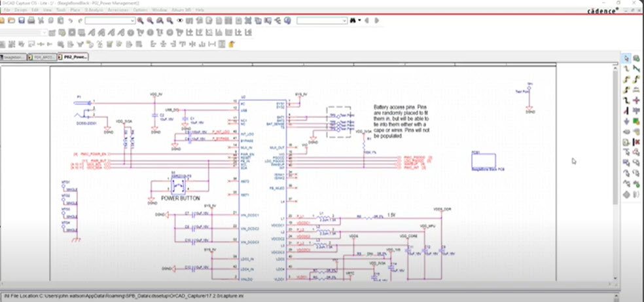Click the Undo arrow icon

70,21
